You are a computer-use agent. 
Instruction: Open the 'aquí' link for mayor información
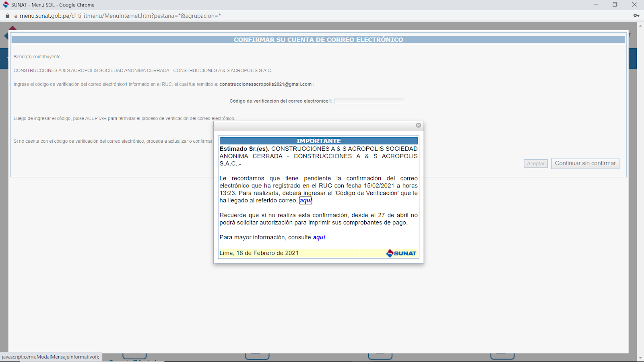(319, 237)
